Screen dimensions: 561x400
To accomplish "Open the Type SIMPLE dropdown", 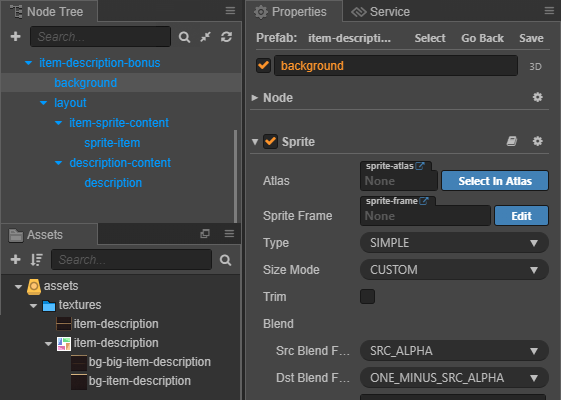I will (454, 243).
